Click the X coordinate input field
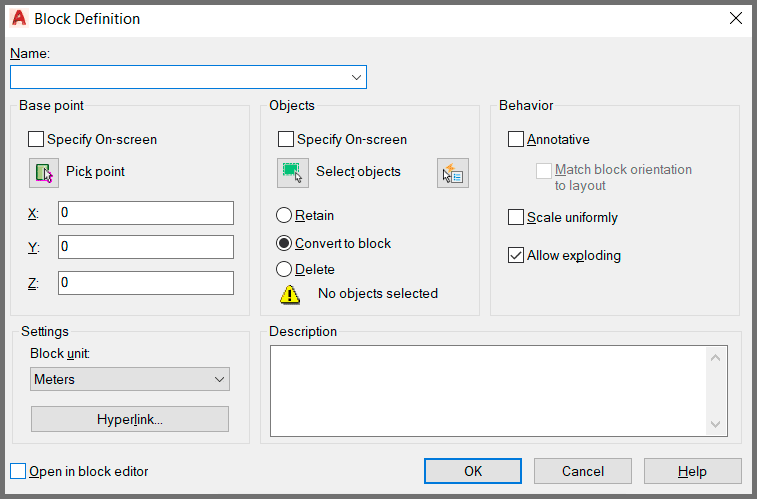757x499 pixels. pyautogui.click(x=145, y=213)
